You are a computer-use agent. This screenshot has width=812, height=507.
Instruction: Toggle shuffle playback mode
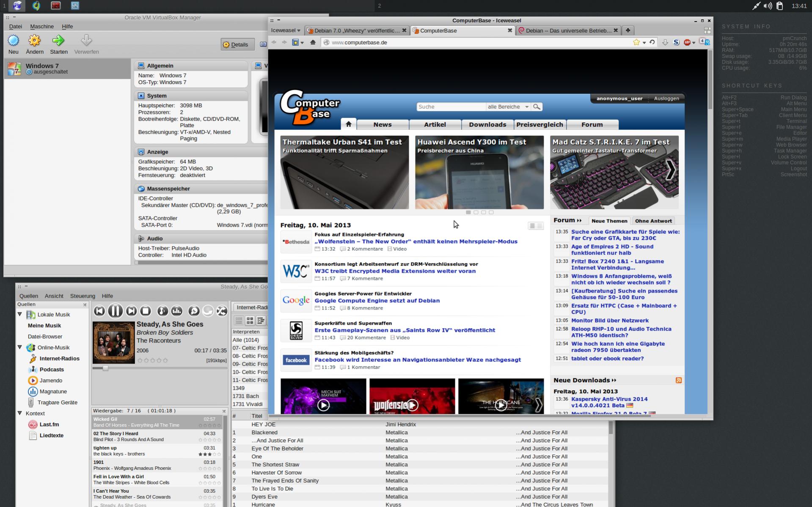click(222, 311)
